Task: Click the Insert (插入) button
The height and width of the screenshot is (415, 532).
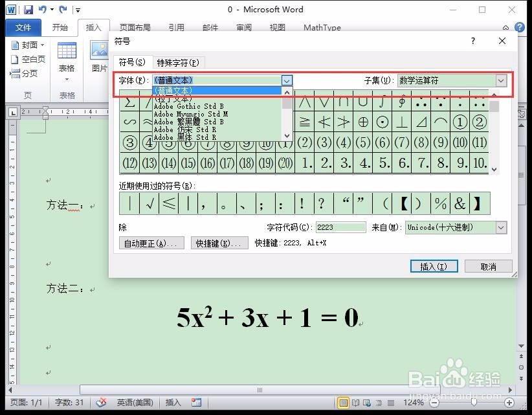Action: click(x=434, y=267)
